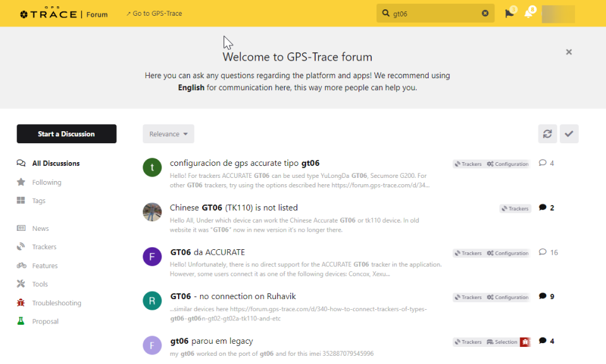Click the search magnifier icon

point(386,13)
